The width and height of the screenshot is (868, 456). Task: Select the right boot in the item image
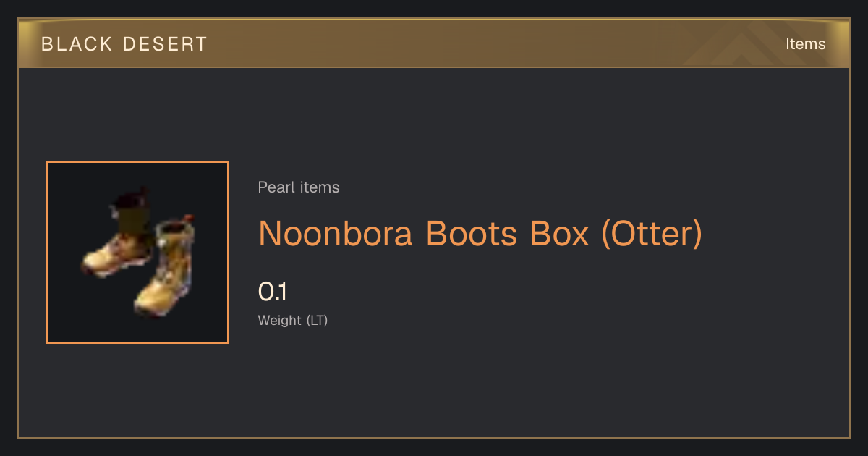[x=165, y=267]
